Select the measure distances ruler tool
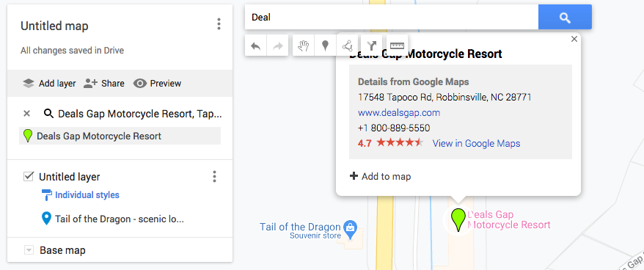 pyautogui.click(x=397, y=45)
